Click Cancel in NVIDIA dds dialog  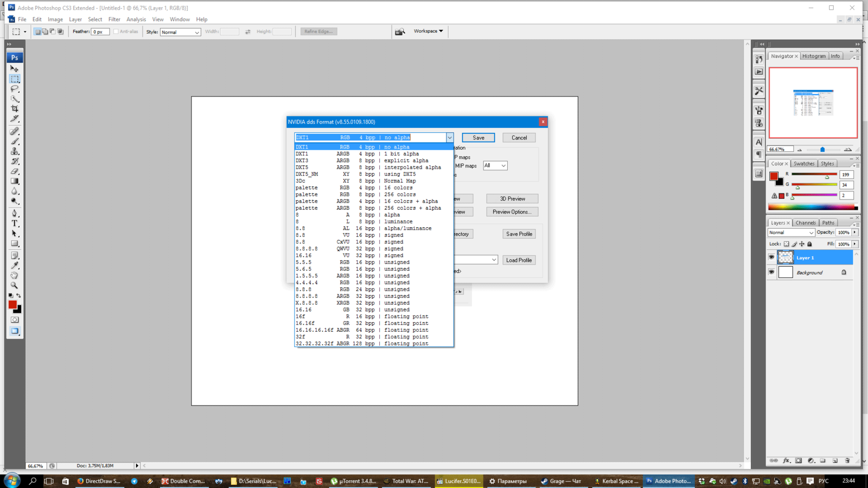[x=519, y=138]
